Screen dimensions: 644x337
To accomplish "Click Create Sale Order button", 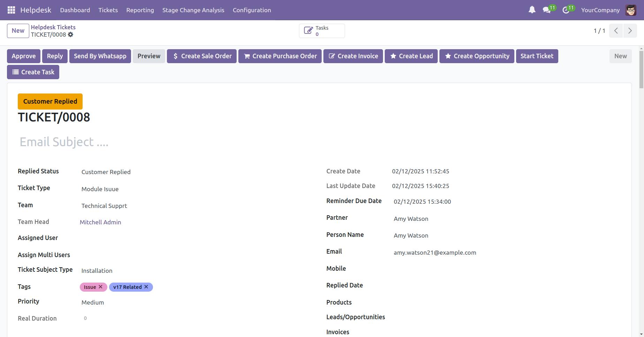I will (x=202, y=56).
